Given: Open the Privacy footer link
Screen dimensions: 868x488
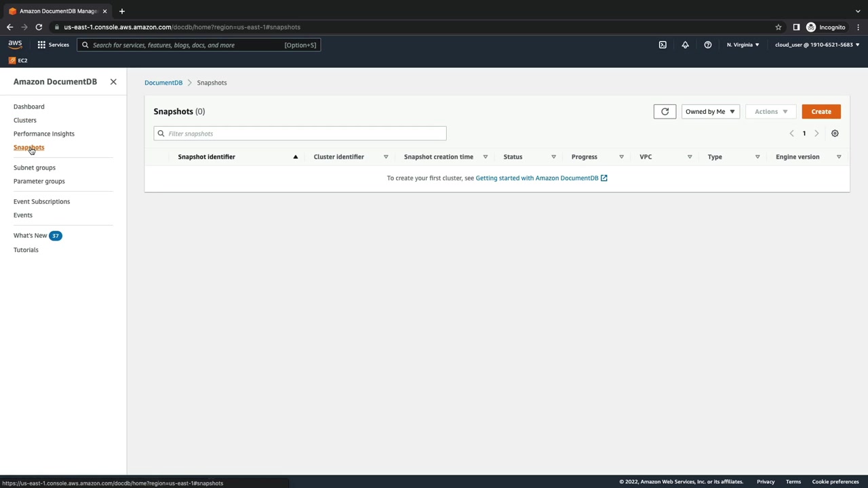Looking at the screenshot, I should tap(766, 482).
